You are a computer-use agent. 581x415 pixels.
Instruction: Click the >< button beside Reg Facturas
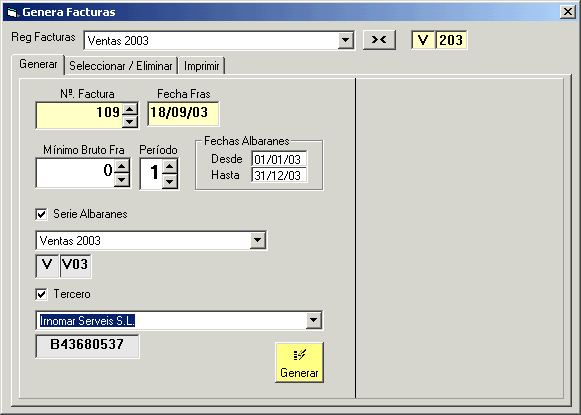coord(379,40)
